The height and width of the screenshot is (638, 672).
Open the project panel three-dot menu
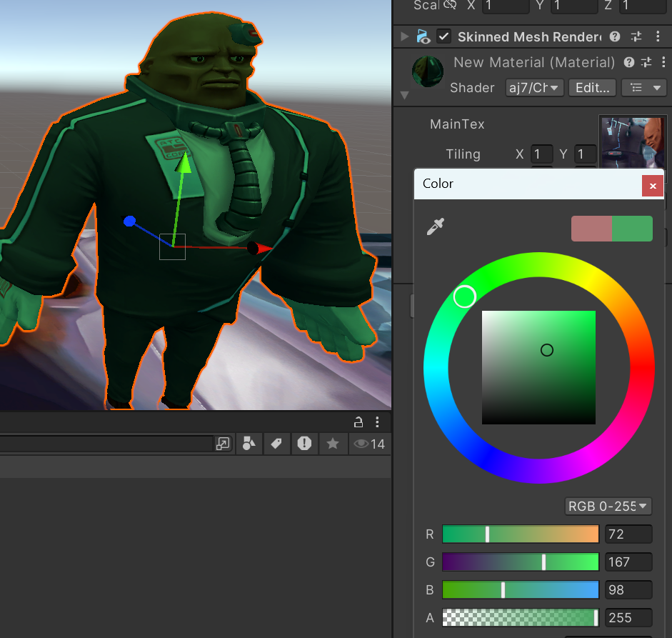[377, 422]
